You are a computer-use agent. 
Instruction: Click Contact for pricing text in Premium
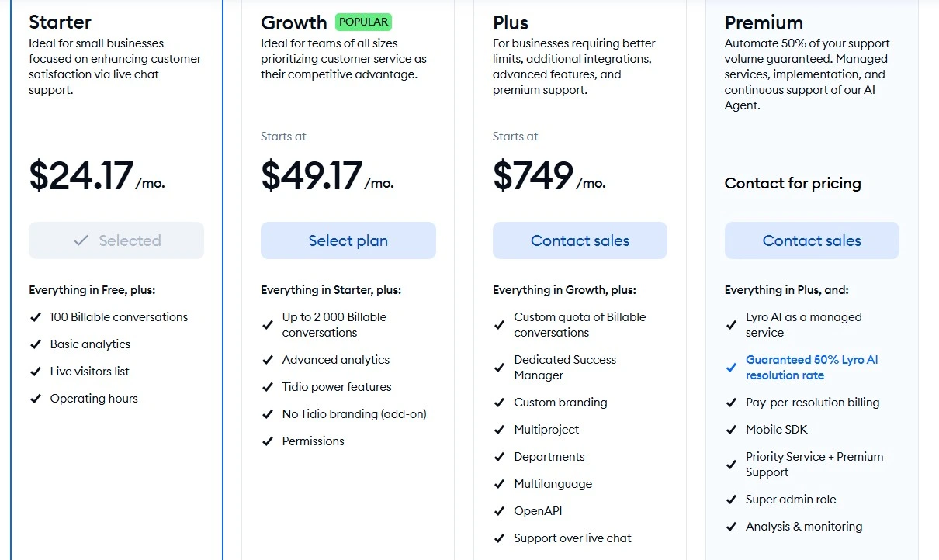click(792, 184)
